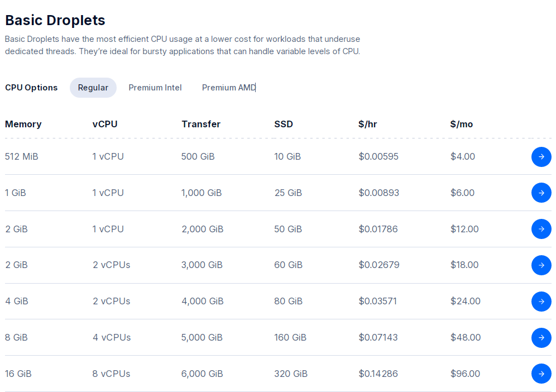Click the $4.00 monthly price
Image resolution: width=556 pixels, height=392 pixels.
[x=463, y=157]
